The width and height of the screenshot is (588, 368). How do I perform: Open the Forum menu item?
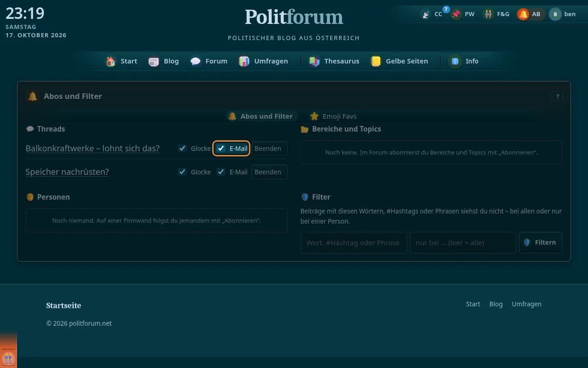click(x=209, y=61)
